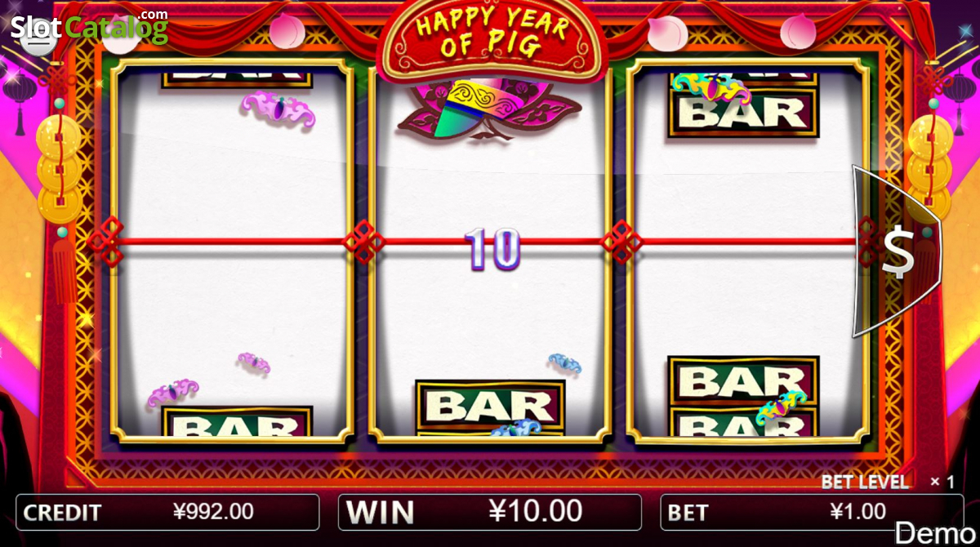Open the BET ¥1.00 field
This screenshot has height=547, width=980.
pyautogui.click(x=811, y=512)
